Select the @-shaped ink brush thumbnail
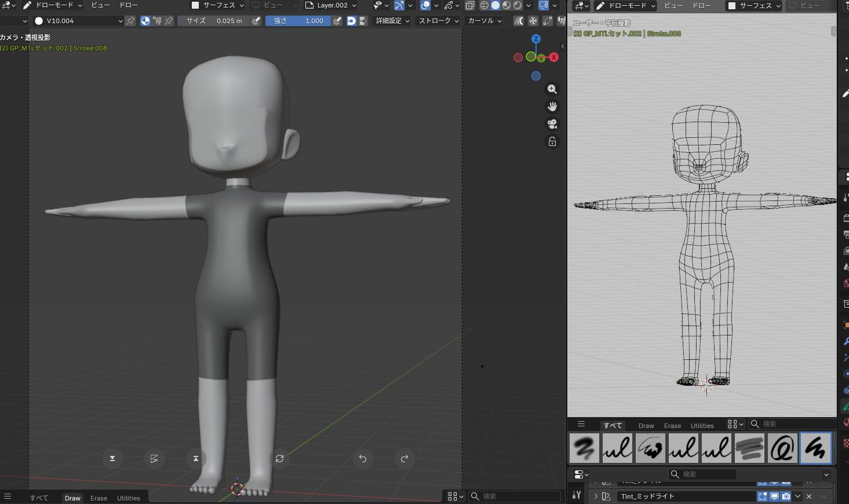The width and height of the screenshot is (849, 504). coord(782,448)
